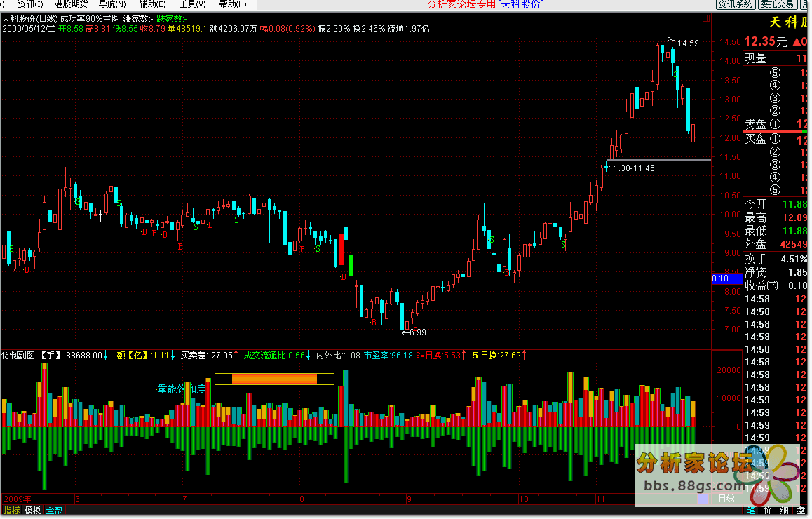This screenshot has height=519, width=812.
Task: Click the 6.99 low price label
Action: tap(417, 332)
